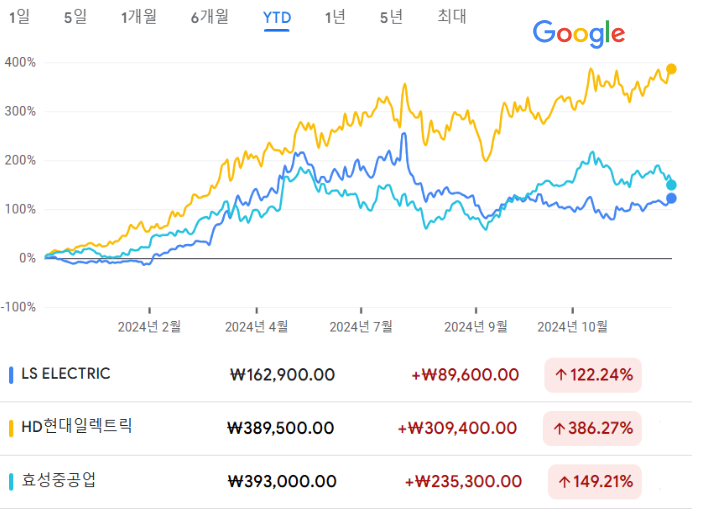Image resolution: width=707 pixels, height=516 pixels.
Task: Switch to the 1년 range tab
Action: pos(335,17)
